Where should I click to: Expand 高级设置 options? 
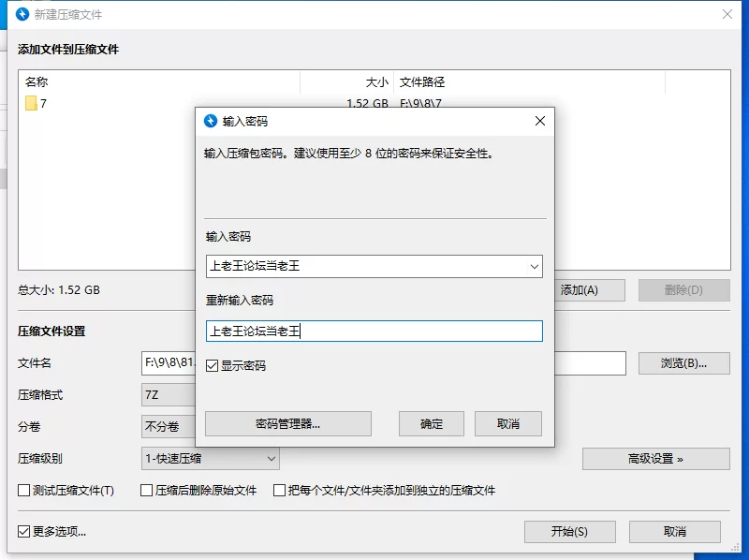656,459
